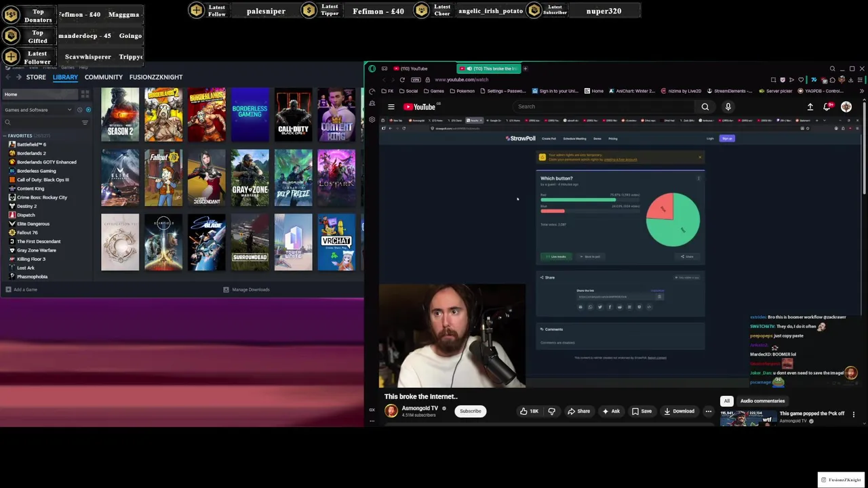Image resolution: width=868 pixels, height=488 pixels.
Task: Open Steam library filter options icon
Action: [85, 123]
